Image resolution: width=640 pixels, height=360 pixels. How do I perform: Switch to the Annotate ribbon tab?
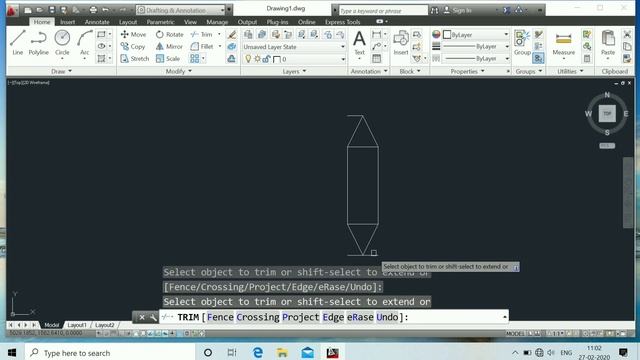tap(97, 22)
